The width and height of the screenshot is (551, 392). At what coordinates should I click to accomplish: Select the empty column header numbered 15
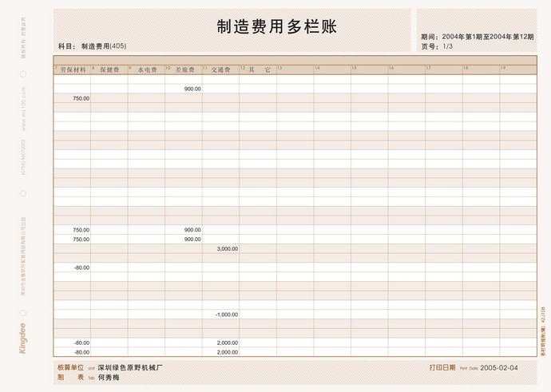[370, 69]
